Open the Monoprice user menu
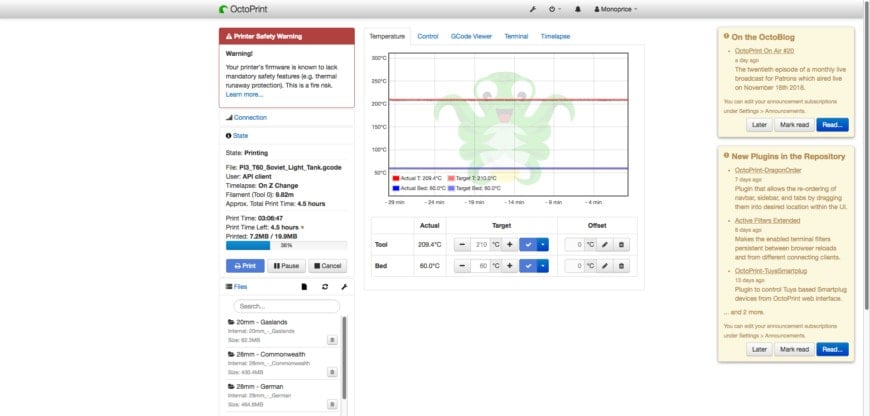 (x=615, y=9)
